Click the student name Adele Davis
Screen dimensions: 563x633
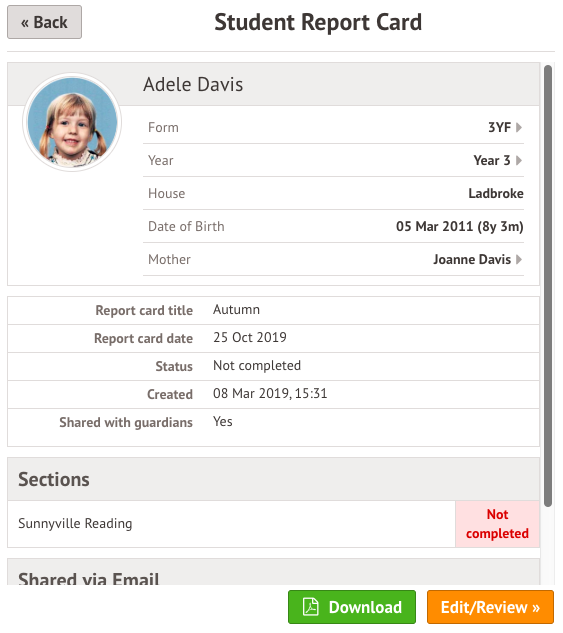point(193,85)
